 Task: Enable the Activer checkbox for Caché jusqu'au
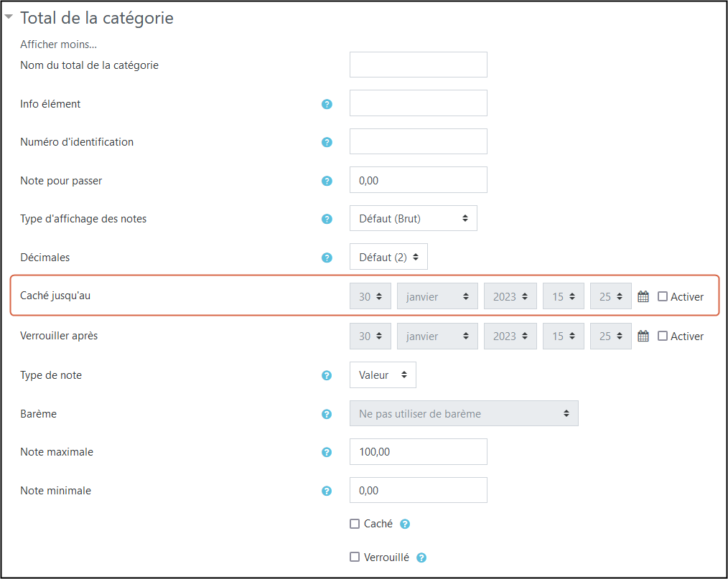[661, 296]
